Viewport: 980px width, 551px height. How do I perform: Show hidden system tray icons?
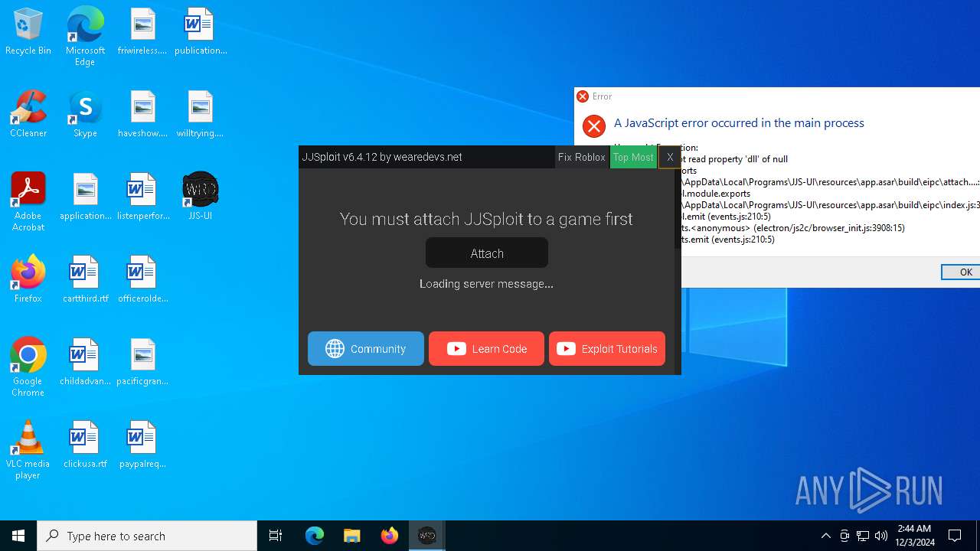coord(826,536)
